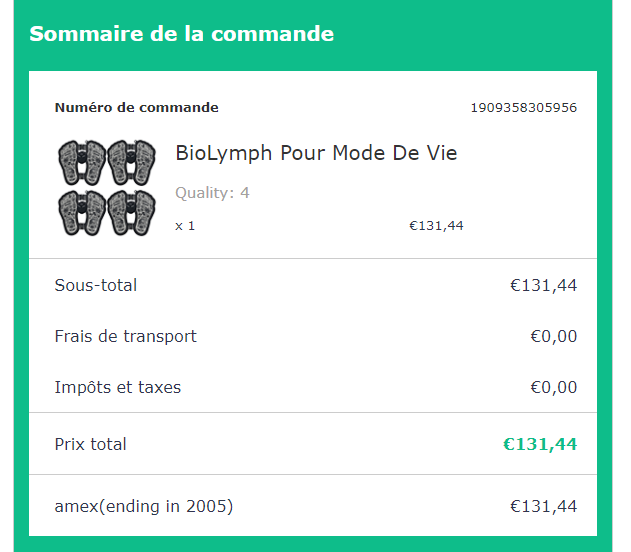Viewport: 631px width, 552px height.
Task: Click the Quality: 4 text
Action: click(212, 193)
